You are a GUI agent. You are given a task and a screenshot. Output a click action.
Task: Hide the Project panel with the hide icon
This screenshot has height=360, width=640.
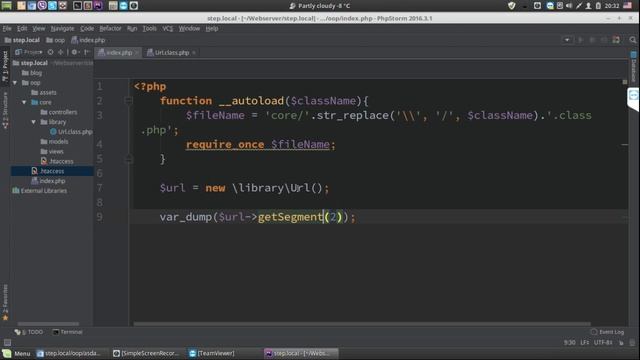point(87,52)
